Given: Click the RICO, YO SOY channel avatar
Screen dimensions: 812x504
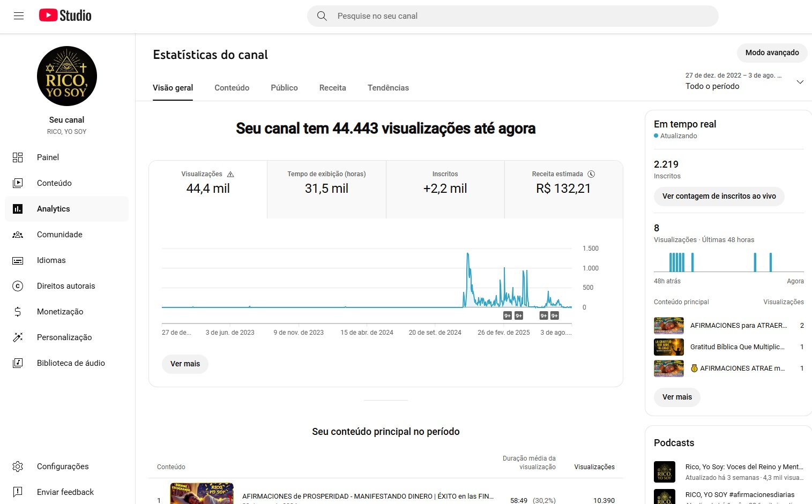Looking at the screenshot, I should [x=67, y=76].
